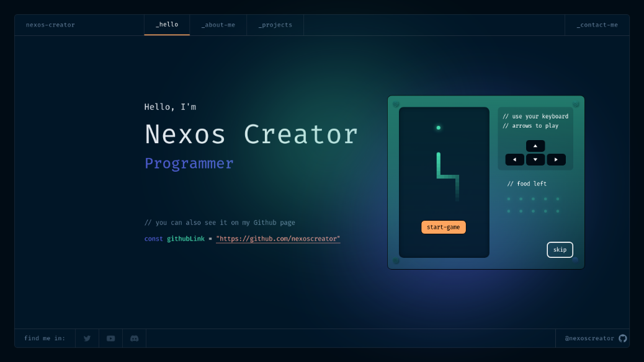This screenshot has width=644, height=362.
Task: Click the @nexoscreator footer link
Action: pos(589,338)
